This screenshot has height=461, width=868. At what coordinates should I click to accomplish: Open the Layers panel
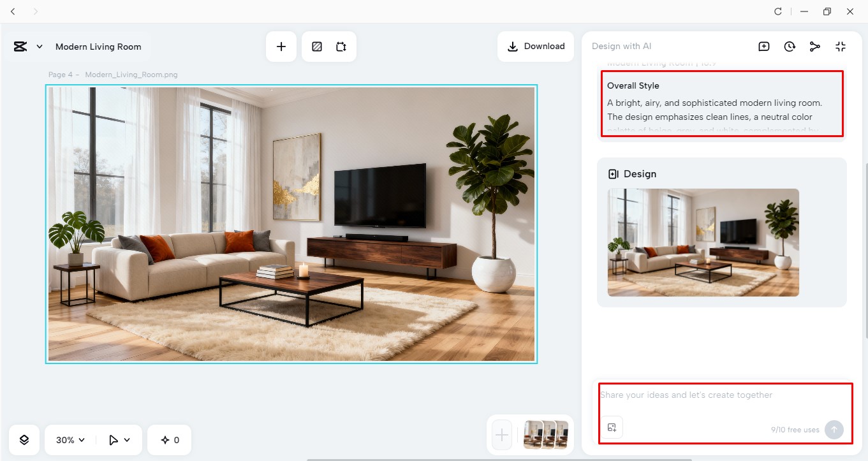(x=24, y=439)
